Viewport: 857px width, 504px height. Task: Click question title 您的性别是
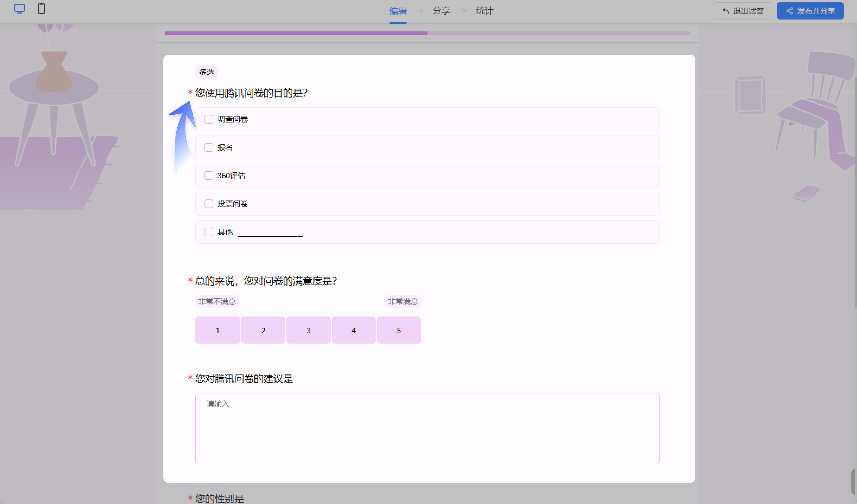(219, 499)
